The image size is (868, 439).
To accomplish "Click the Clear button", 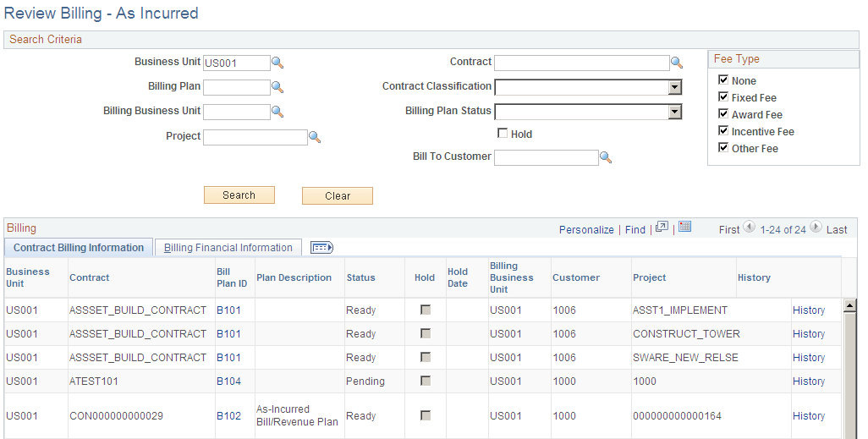I will click(337, 195).
